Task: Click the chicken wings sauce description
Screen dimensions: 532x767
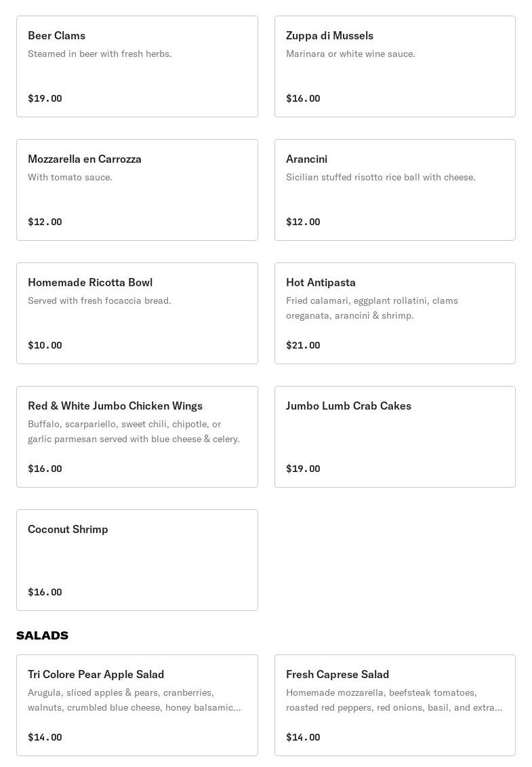Action: [134, 431]
